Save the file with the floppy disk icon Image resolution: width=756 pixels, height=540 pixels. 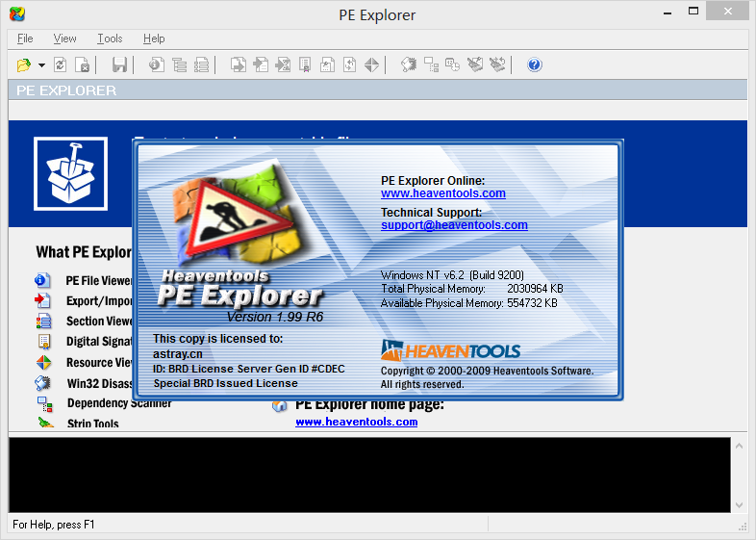119,64
